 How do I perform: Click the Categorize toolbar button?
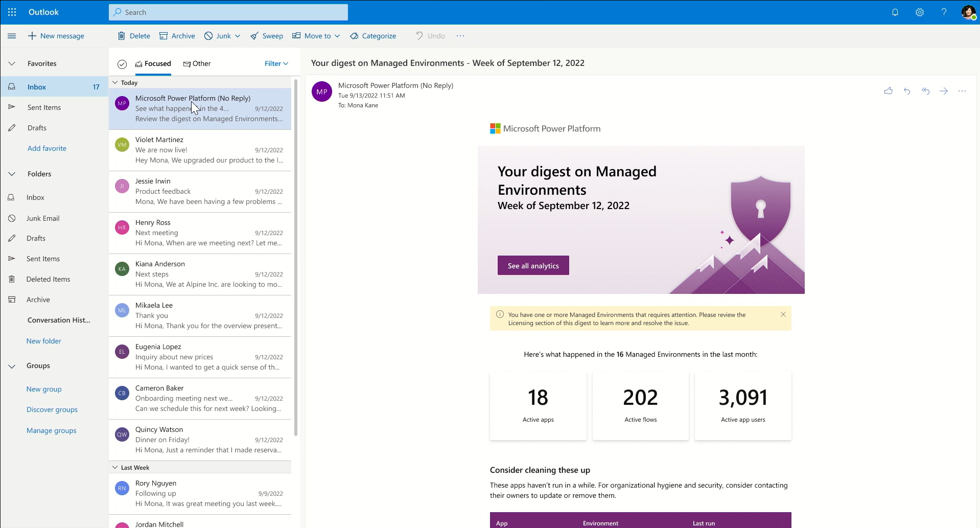tap(373, 36)
